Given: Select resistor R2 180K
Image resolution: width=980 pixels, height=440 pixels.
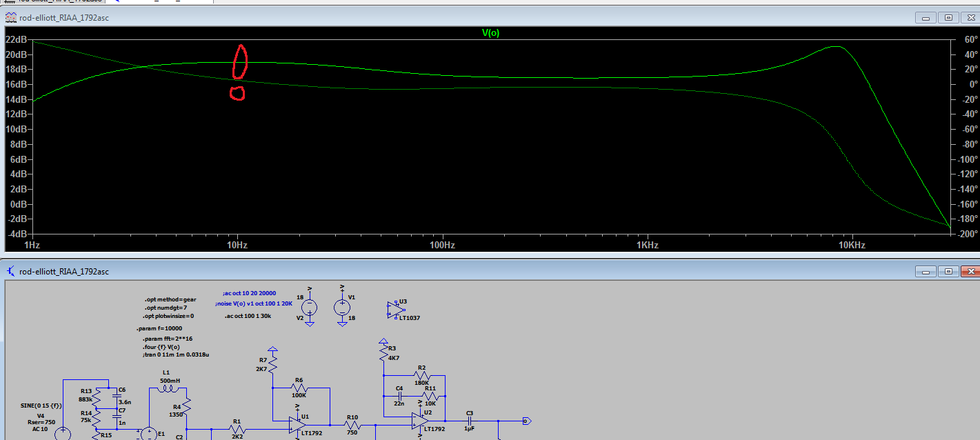Looking at the screenshot, I should click(421, 376).
